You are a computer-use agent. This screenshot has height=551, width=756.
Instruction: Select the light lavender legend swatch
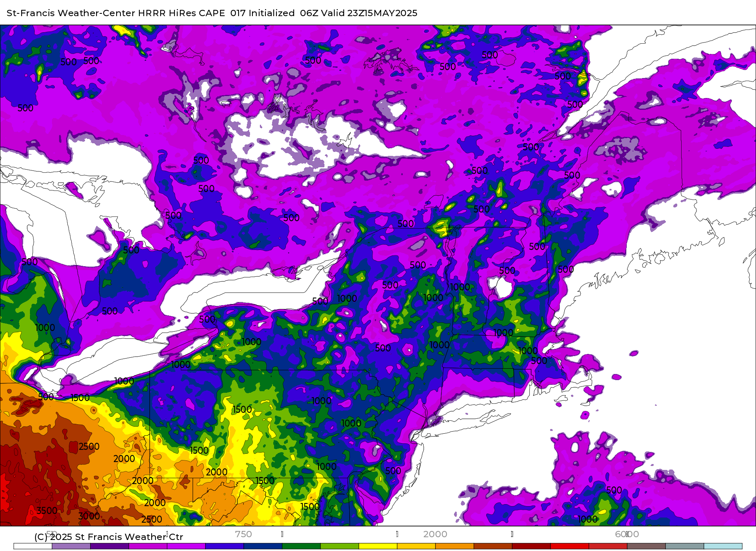[x=71, y=546]
